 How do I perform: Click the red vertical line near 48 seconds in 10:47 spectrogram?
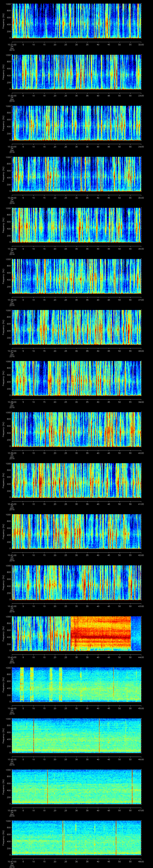pos(116,838)
